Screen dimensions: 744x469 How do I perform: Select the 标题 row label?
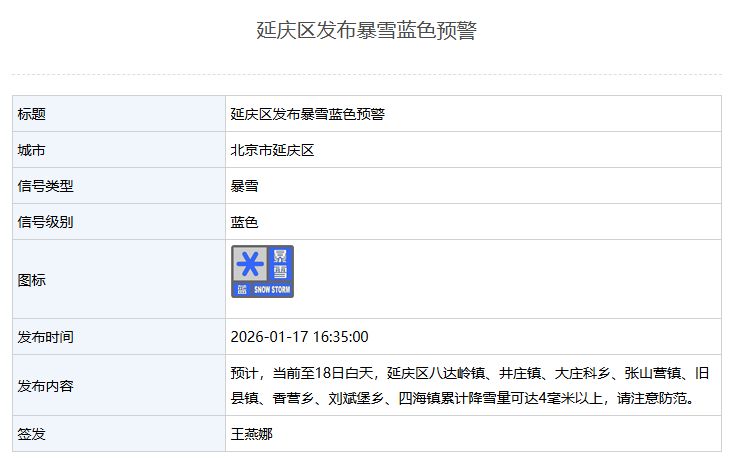coord(32,114)
